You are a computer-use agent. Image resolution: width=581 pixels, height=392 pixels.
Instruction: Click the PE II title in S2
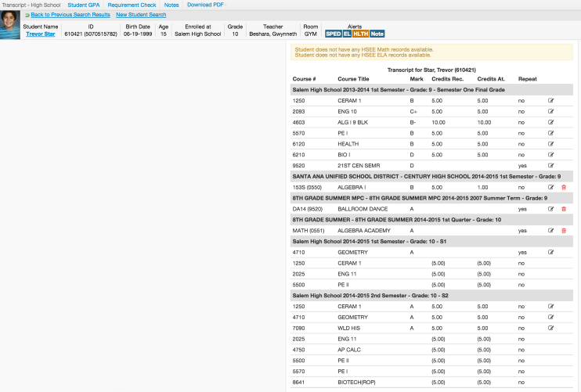[x=343, y=360]
